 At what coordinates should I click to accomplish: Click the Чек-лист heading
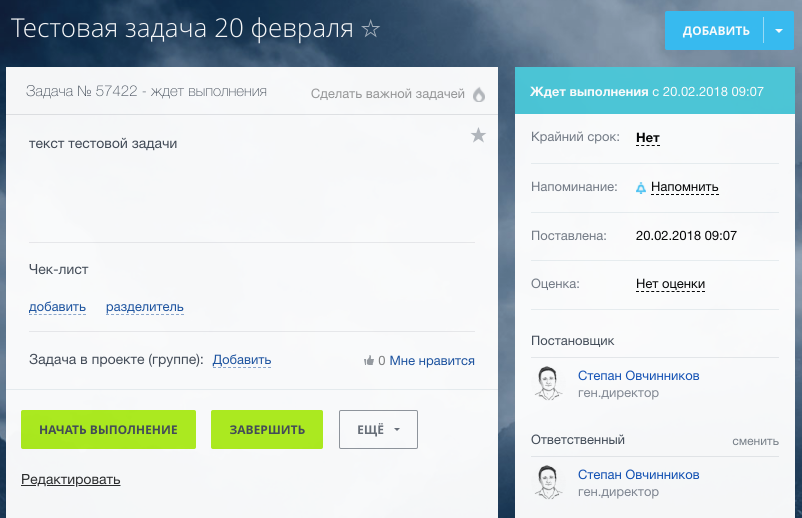58,269
